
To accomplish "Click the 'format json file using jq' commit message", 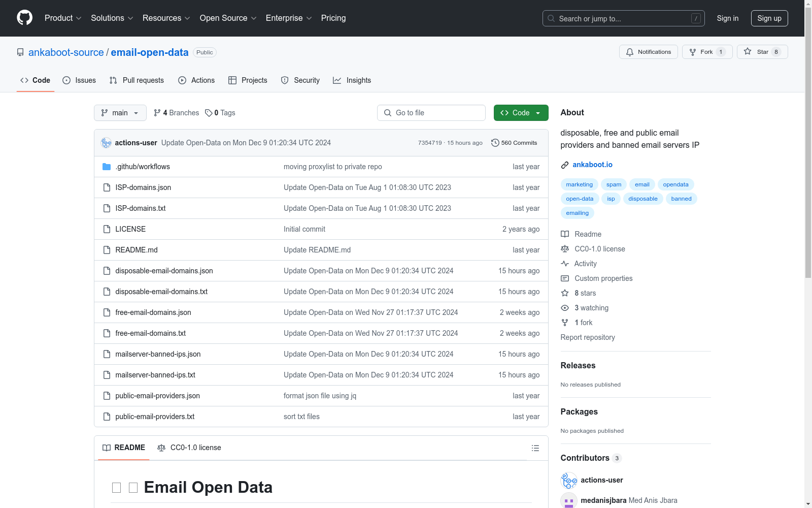I will pos(320,396).
